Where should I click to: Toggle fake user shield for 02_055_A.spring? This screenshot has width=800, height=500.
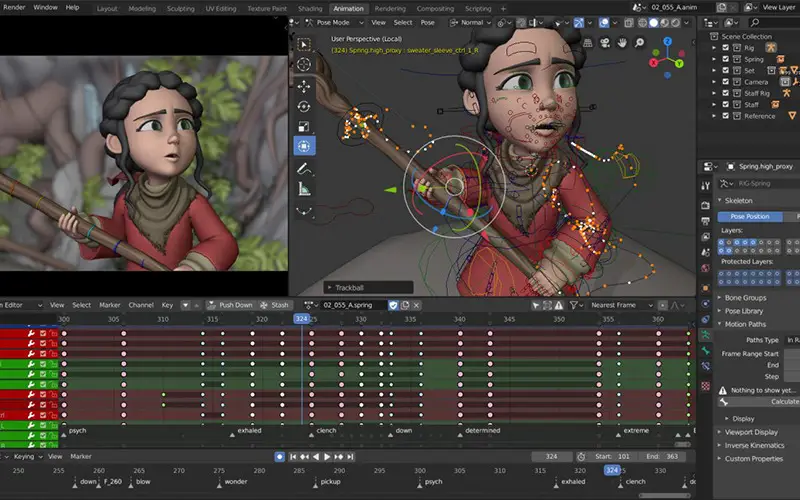(x=393, y=305)
